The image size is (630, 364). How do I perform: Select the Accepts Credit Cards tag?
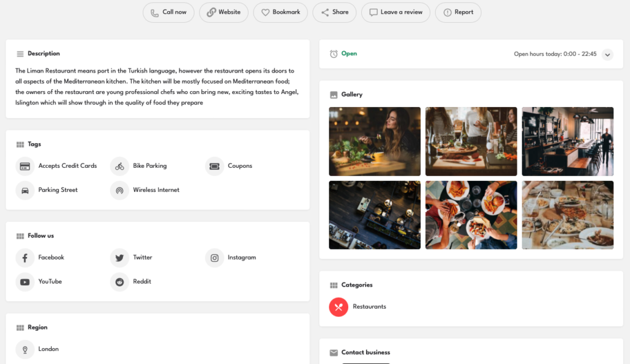pyautogui.click(x=56, y=166)
